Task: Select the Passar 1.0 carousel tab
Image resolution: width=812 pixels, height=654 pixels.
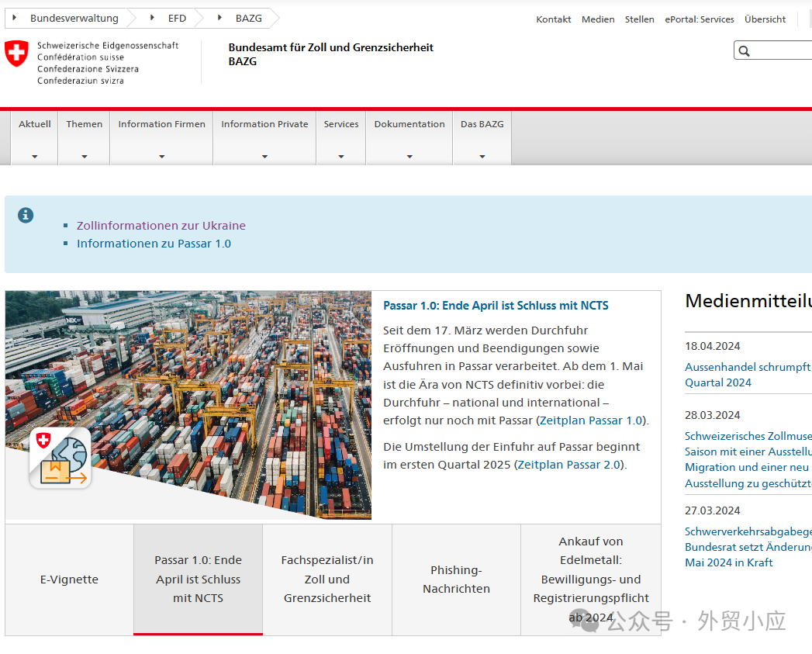Action: [x=199, y=580]
